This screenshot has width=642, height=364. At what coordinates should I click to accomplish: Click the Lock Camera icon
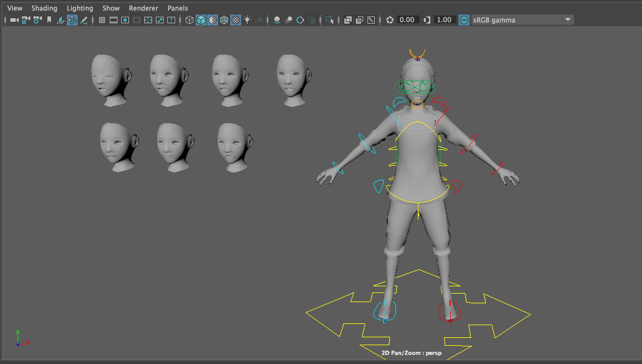26,20
